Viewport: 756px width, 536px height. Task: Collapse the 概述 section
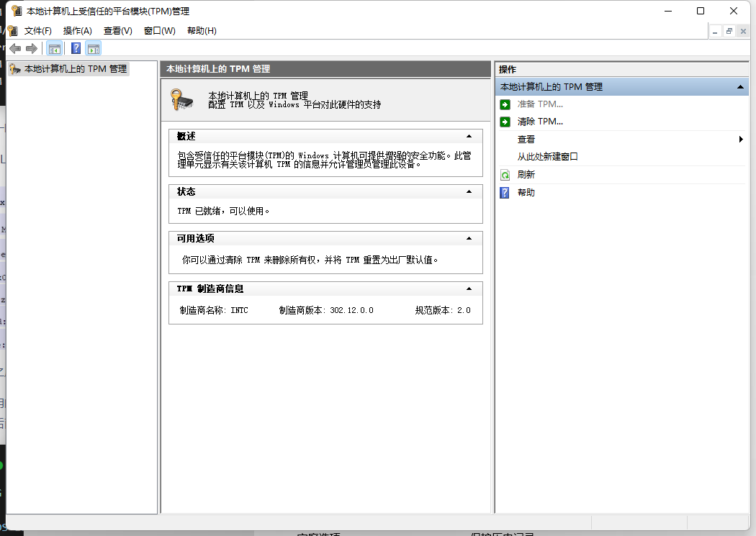tap(469, 136)
